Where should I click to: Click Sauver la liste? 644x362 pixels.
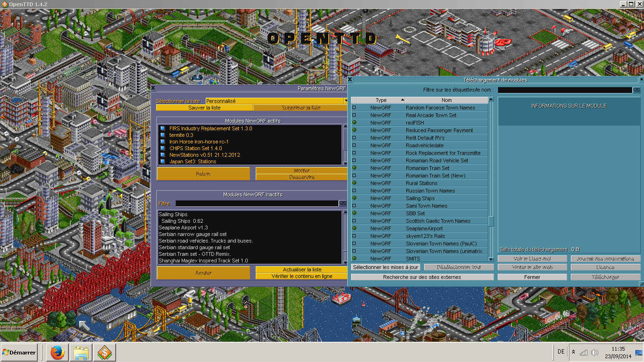click(204, 108)
